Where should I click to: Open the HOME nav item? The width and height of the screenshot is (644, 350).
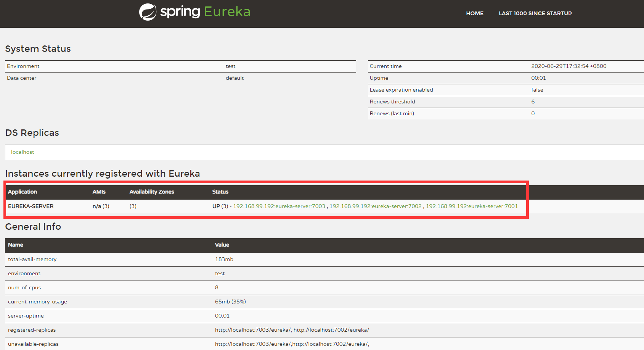[x=475, y=13]
